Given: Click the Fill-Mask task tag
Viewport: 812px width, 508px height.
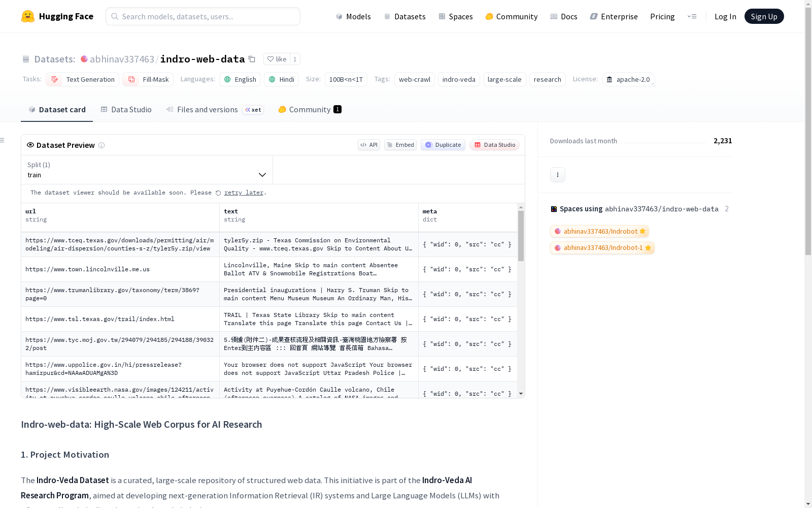Looking at the screenshot, I should 148,79.
